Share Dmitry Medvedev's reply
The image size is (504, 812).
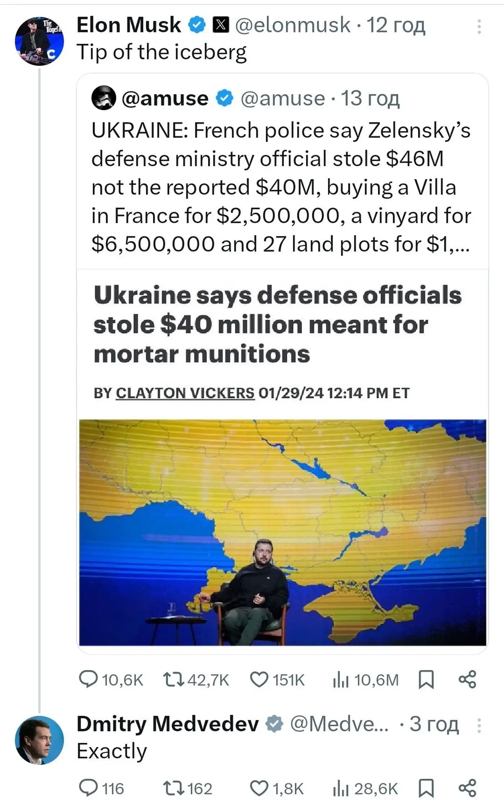tap(468, 788)
